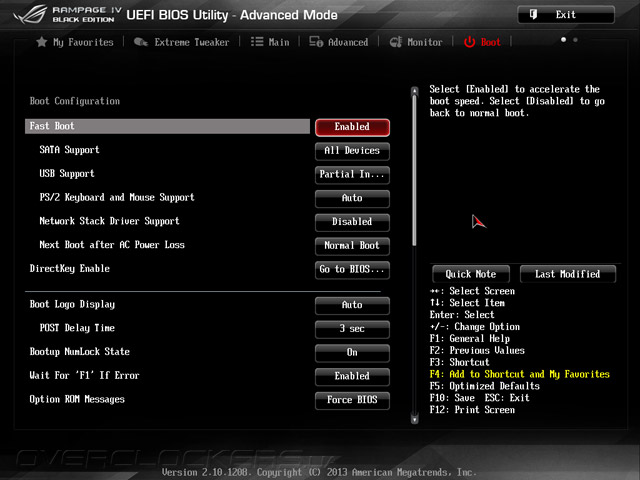Select the POST Delay Time label
Screen dimensions: 640x480
(77, 328)
